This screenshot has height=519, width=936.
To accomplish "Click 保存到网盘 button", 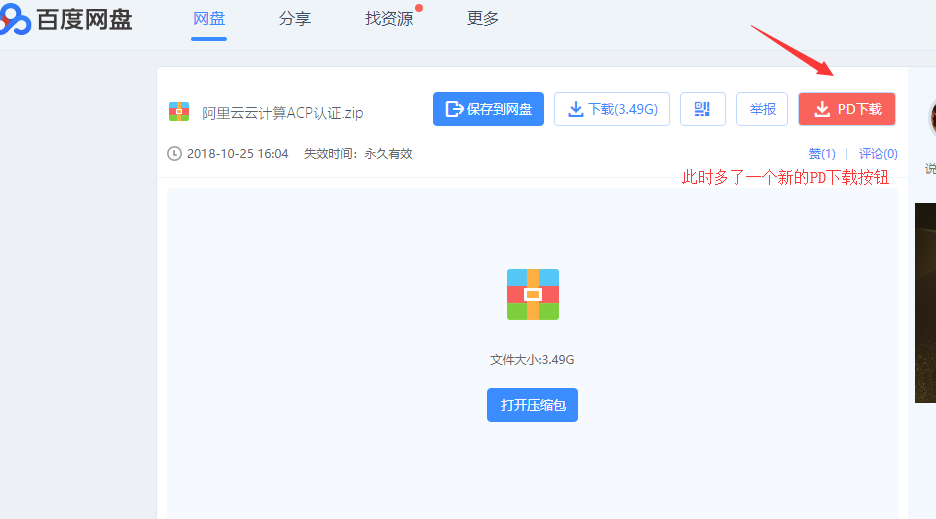I will coord(488,109).
